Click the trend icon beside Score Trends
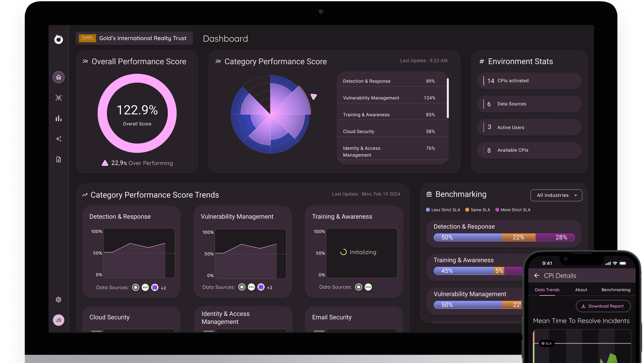Viewport: 644px width, 363px height. pos(85,195)
